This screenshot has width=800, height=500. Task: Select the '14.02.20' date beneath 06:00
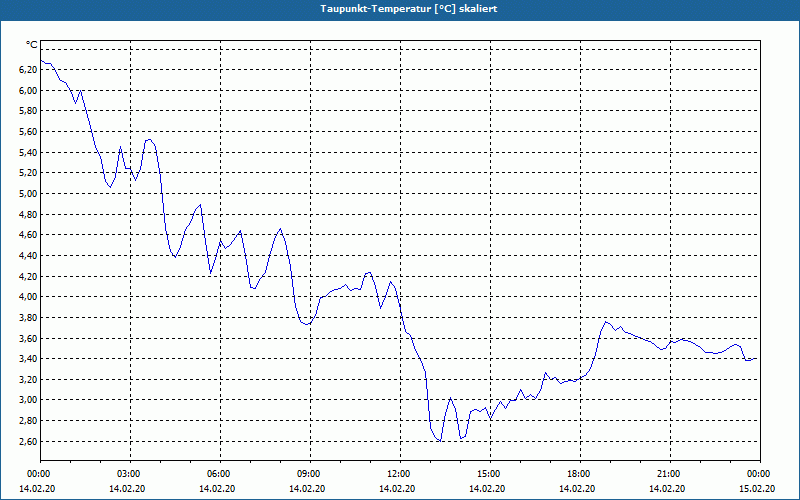(217, 489)
